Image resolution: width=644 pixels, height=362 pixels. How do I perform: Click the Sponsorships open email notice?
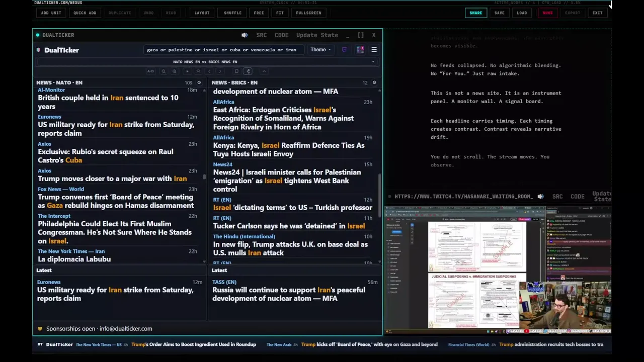coord(95,329)
